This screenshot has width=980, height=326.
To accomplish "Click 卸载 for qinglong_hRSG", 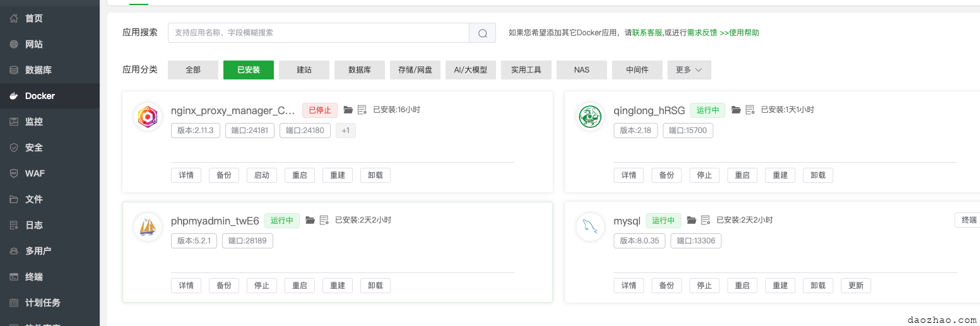I will (818, 175).
